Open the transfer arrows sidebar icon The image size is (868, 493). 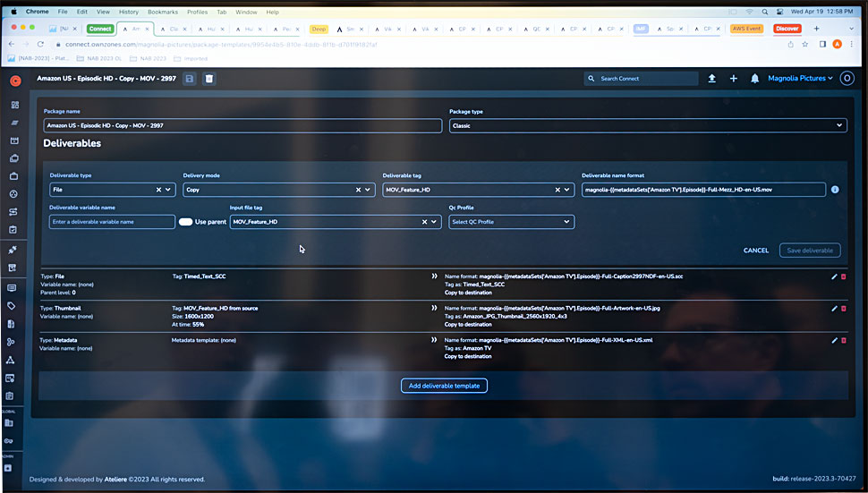click(x=13, y=212)
